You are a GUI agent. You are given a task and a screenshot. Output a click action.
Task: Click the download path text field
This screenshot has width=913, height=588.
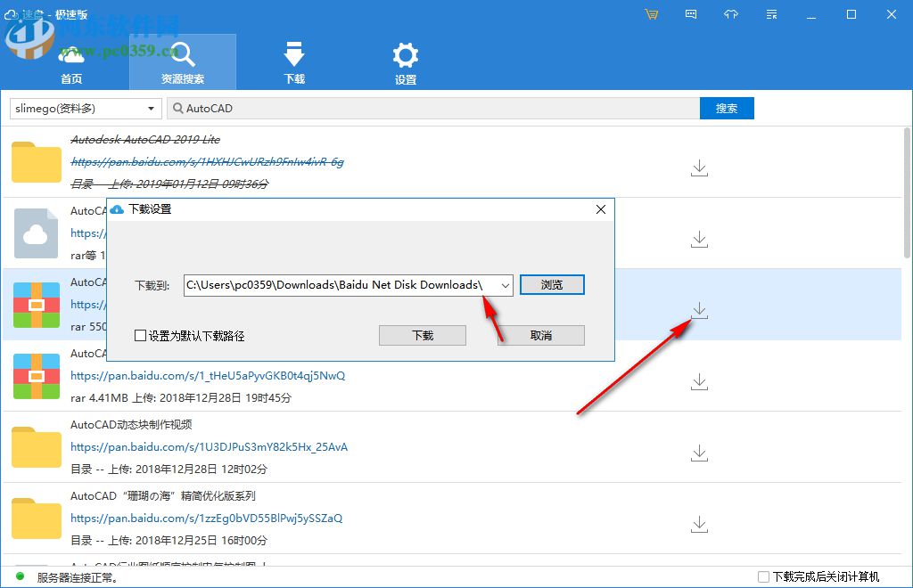pos(341,286)
